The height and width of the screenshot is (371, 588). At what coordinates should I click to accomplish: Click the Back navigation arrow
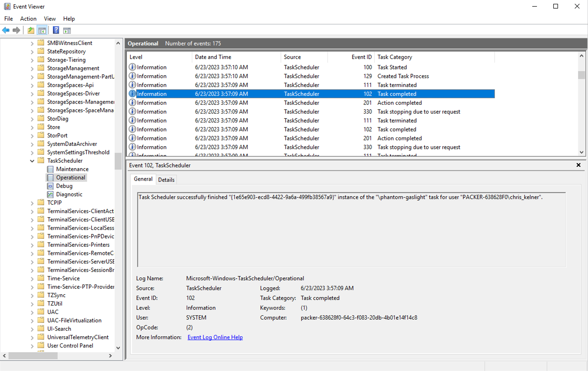click(x=6, y=30)
